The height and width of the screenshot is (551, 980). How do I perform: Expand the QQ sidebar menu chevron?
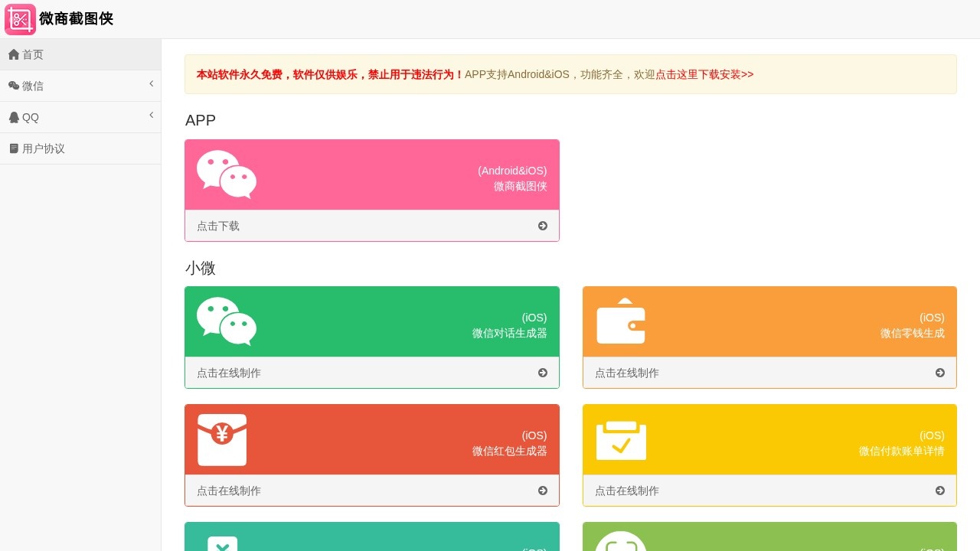point(152,115)
